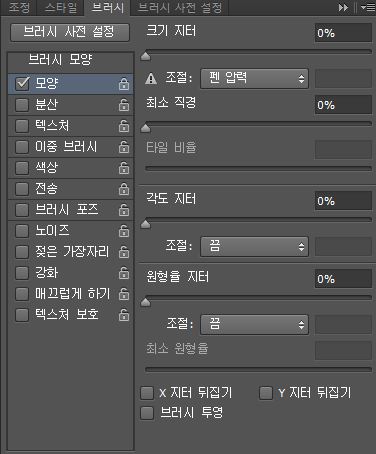
Task: Select the 분산 row label
Action: coord(47,105)
